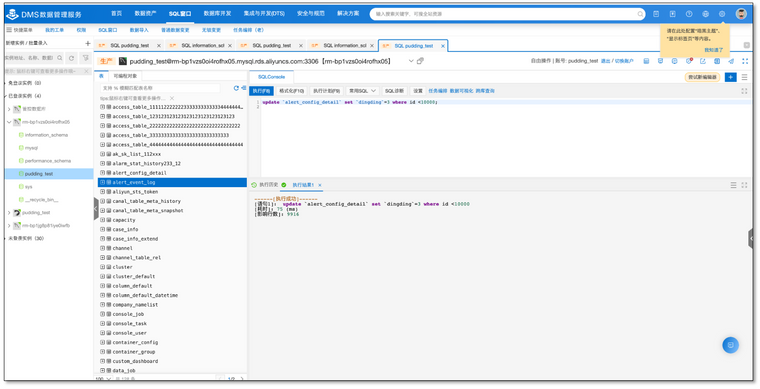Switch to the 可编程对象 tab
Image resolution: width=760 pixels, height=389 pixels.
point(125,76)
